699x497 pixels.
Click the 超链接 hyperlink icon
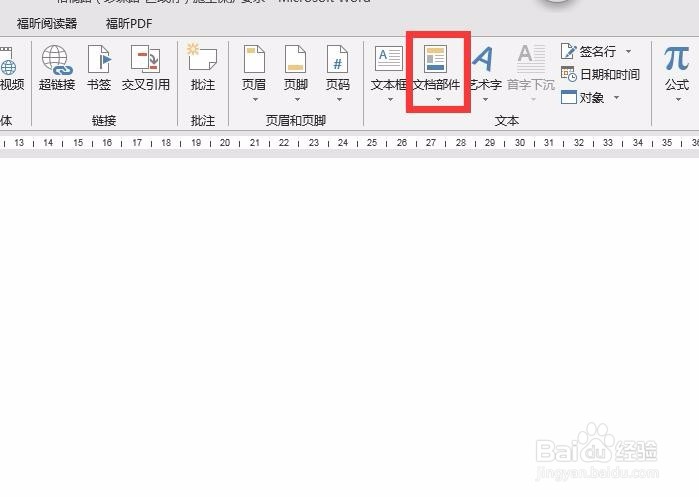tap(57, 60)
